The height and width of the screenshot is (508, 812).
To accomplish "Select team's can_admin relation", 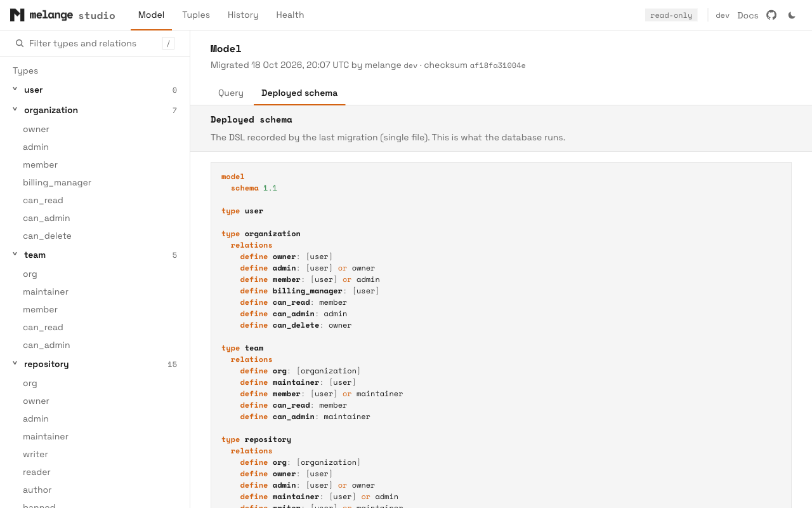I will (46, 345).
